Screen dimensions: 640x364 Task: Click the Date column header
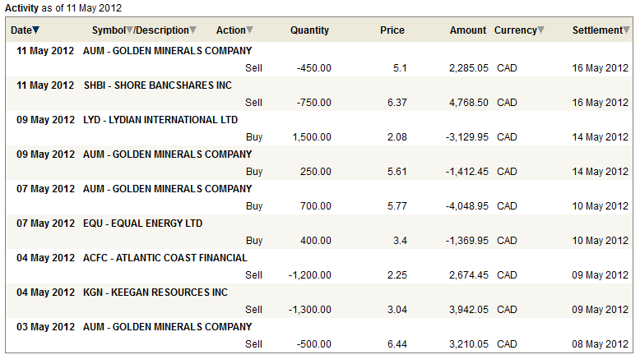(21, 31)
